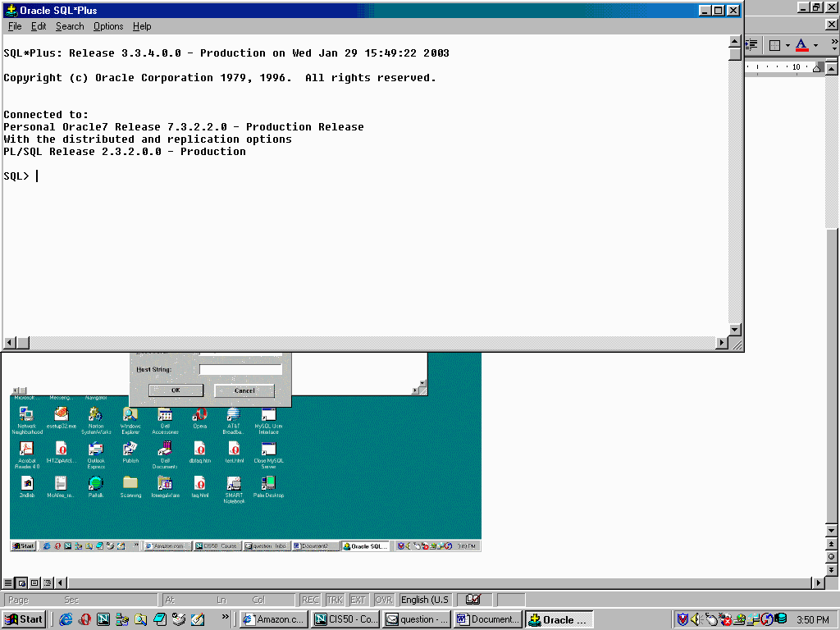
Task: Click the "Personal Oracle7 Release 7.3.2.2.0" line
Action: pos(184,127)
